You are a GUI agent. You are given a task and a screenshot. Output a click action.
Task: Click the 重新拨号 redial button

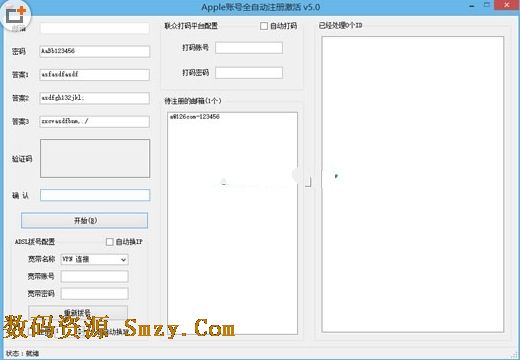click(x=78, y=312)
